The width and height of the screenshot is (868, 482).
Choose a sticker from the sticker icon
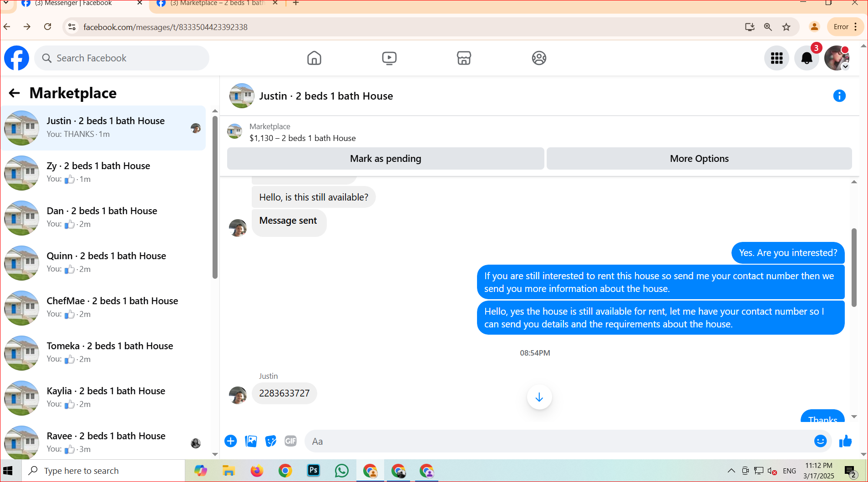[x=271, y=441]
